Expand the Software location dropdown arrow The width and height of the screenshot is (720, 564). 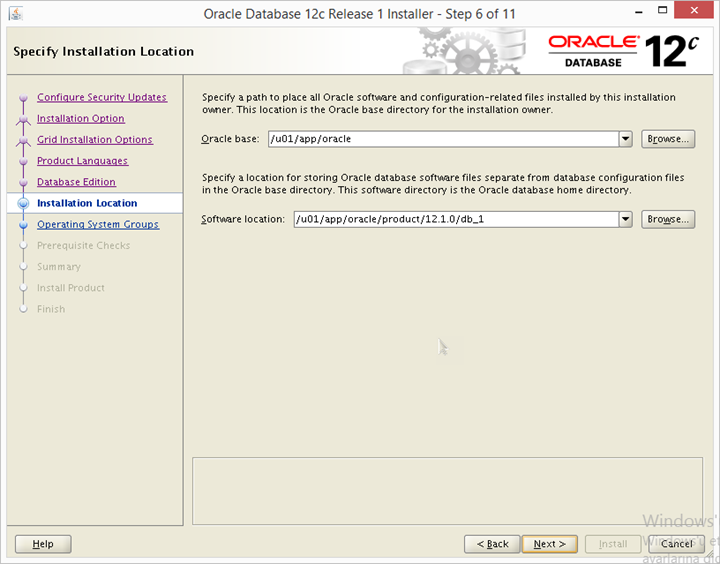(x=625, y=219)
